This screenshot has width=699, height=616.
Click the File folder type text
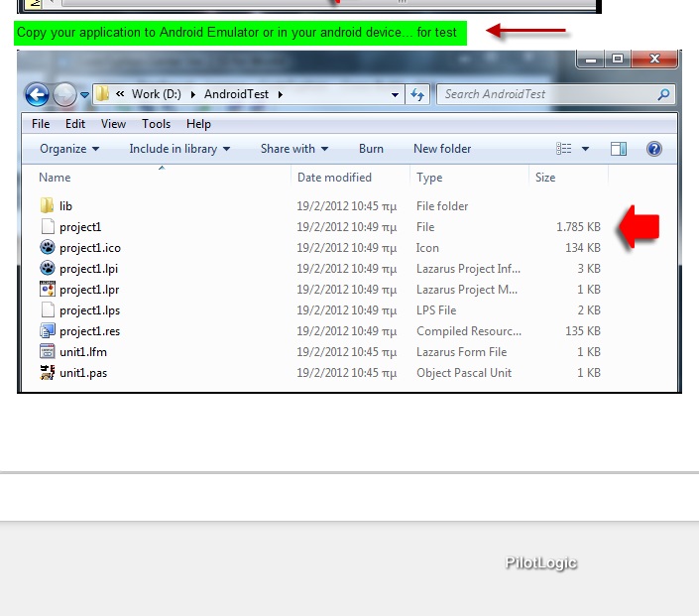click(442, 206)
